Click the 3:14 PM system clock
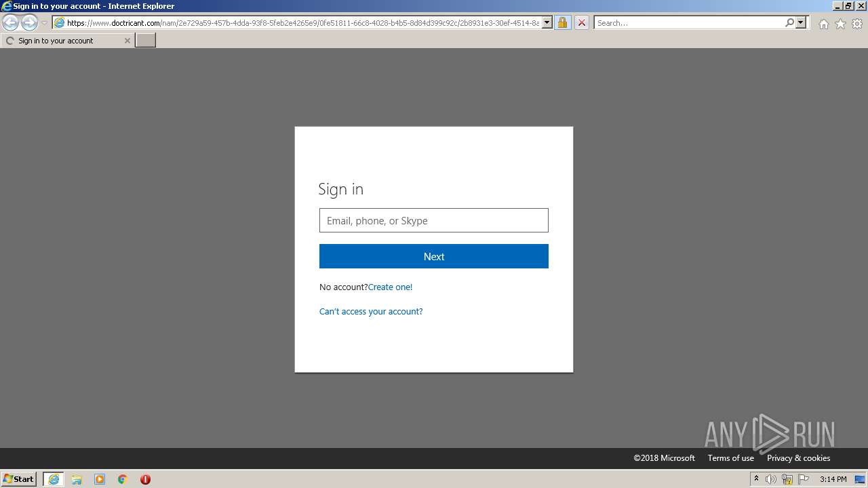 pyautogui.click(x=833, y=479)
